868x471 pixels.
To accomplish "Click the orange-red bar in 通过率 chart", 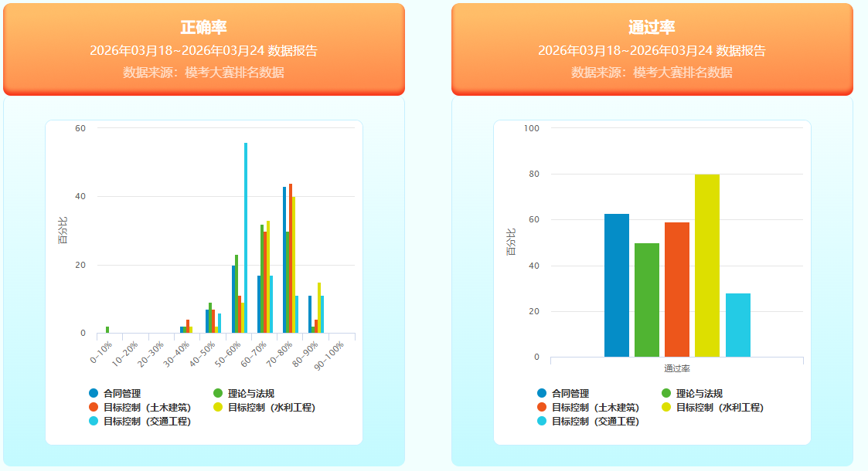I will point(677,290).
